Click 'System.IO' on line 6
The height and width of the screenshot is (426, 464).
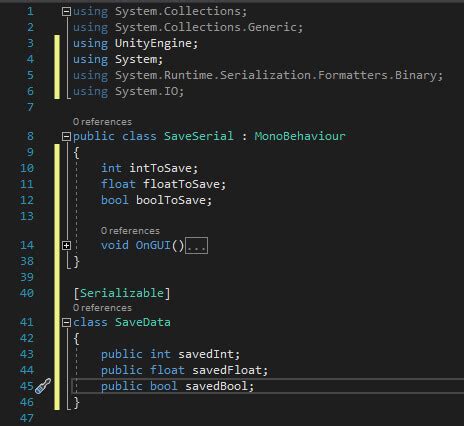click(146, 91)
